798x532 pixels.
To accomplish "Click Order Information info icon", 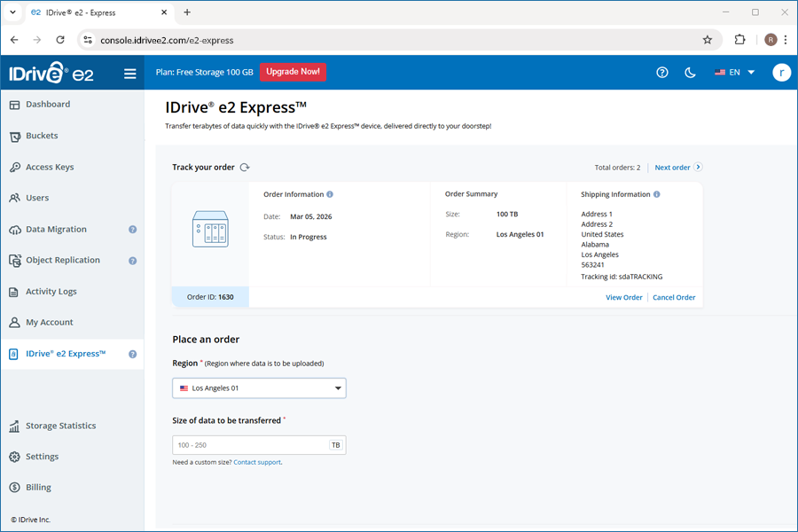I will [x=330, y=194].
